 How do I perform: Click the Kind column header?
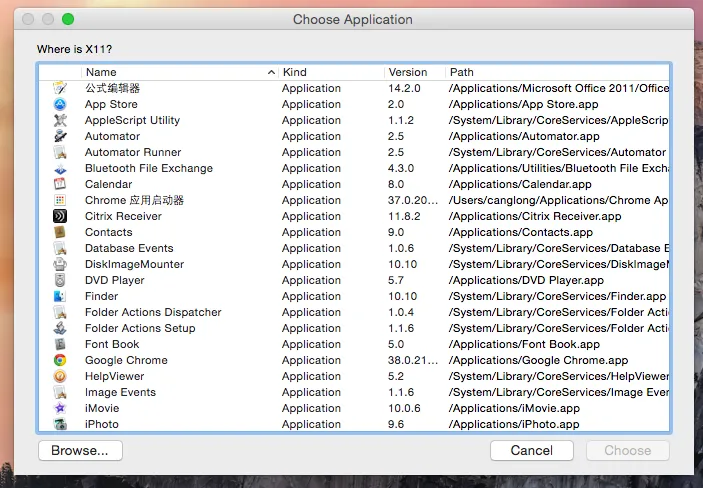click(331, 72)
